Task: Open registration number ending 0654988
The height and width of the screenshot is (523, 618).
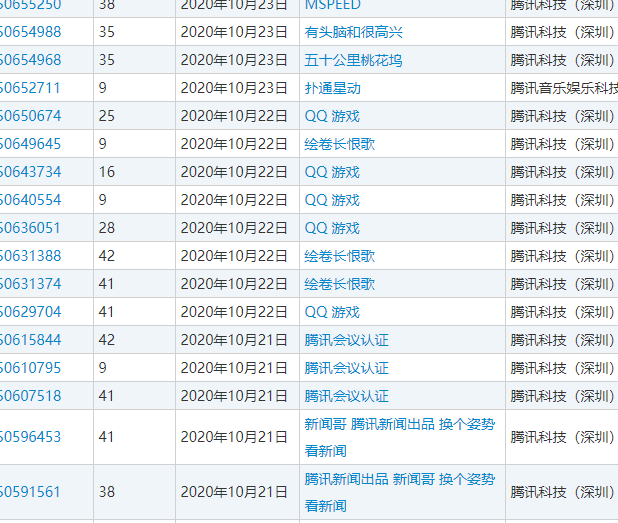Action: [30, 32]
